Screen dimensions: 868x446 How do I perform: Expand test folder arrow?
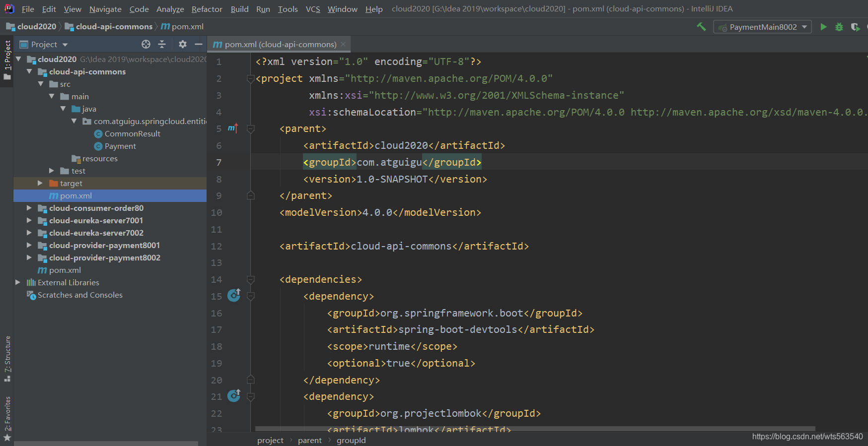point(52,171)
